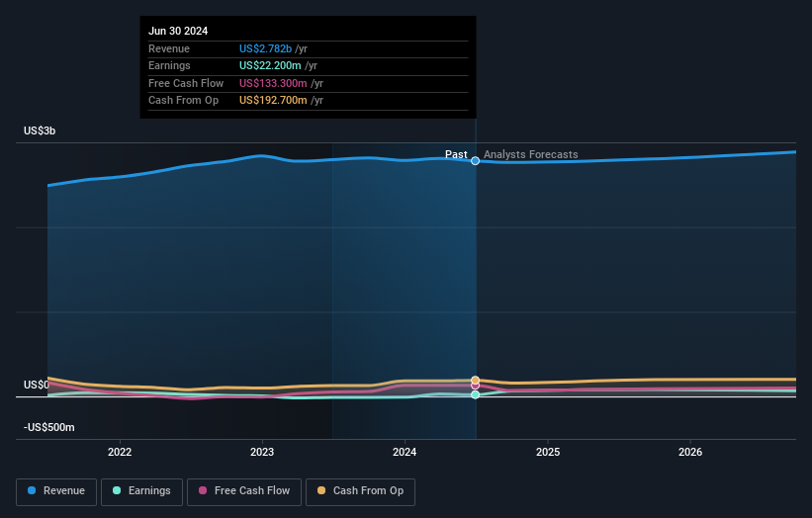The width and height of the screenshot is (812, 518).
Task: Click the 2023 x-axis label
Action: click(x=262, y=453)
